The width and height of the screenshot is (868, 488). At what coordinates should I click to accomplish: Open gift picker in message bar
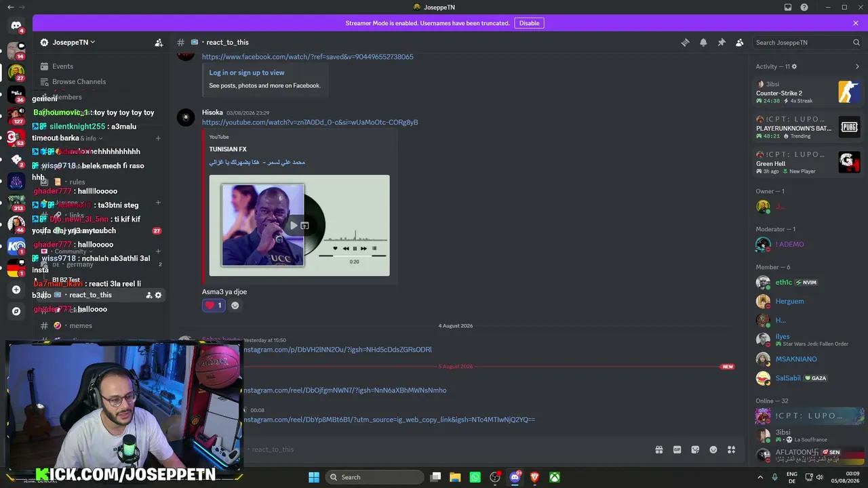(x=658, y=449)
